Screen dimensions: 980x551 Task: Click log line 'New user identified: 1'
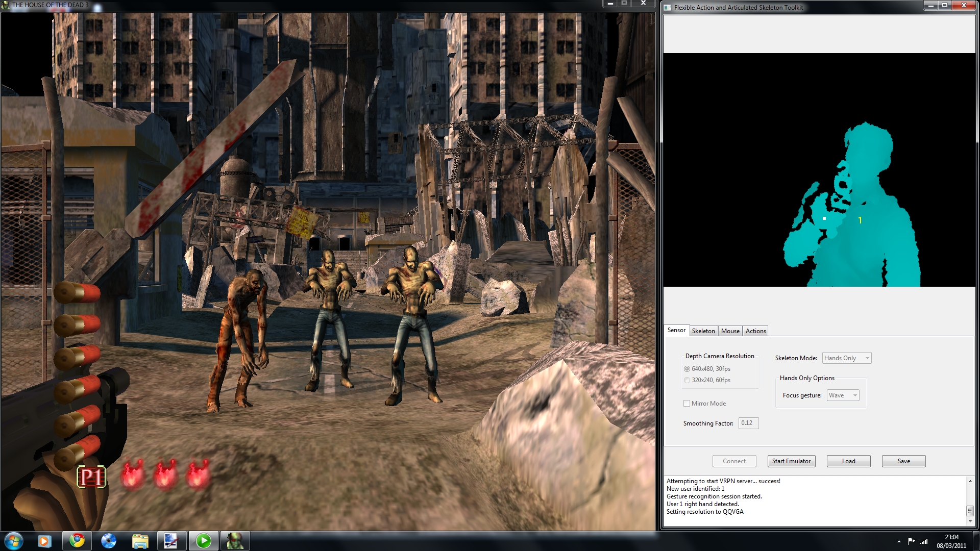point(695,489)
